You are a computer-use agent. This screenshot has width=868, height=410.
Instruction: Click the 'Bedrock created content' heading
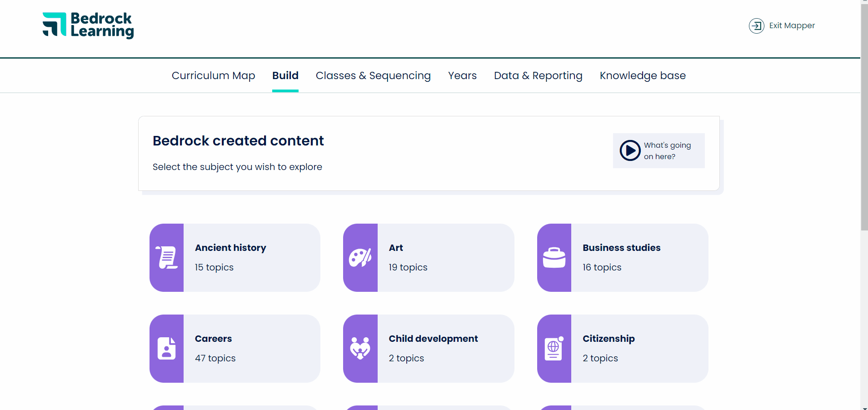point(238,141)
